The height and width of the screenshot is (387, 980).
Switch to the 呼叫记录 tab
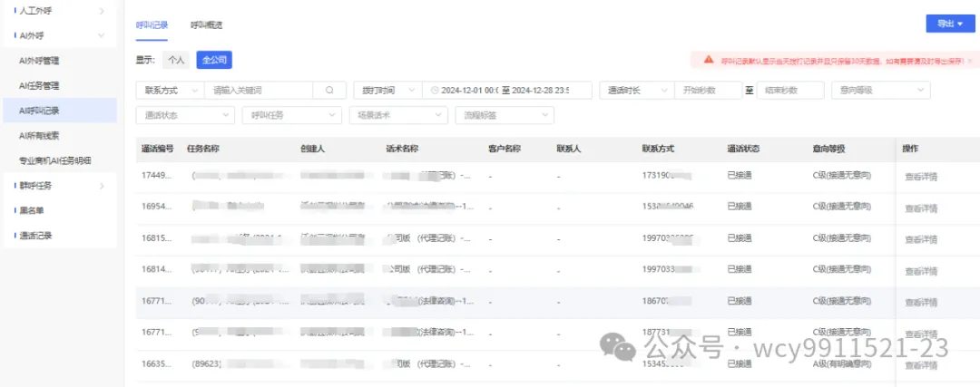pos(152,25)
